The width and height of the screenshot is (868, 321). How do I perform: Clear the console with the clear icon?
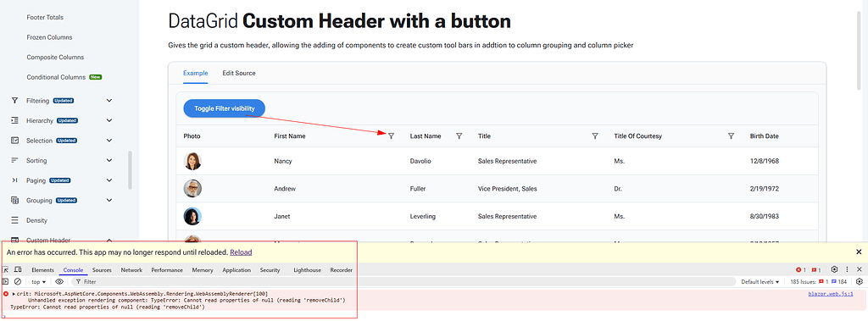pos(18,282)
